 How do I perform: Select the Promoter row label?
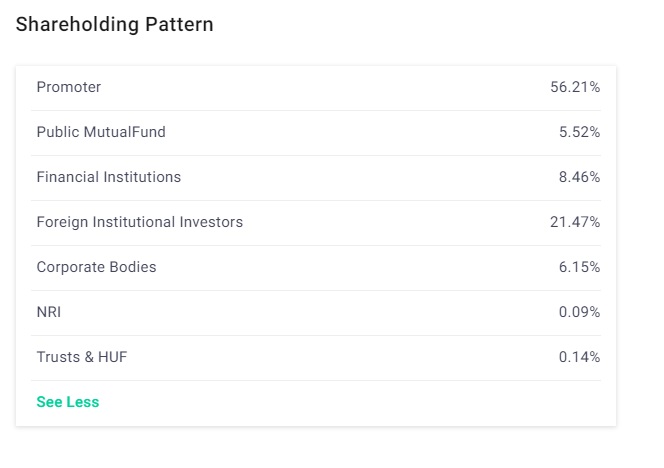click(69, 87)
